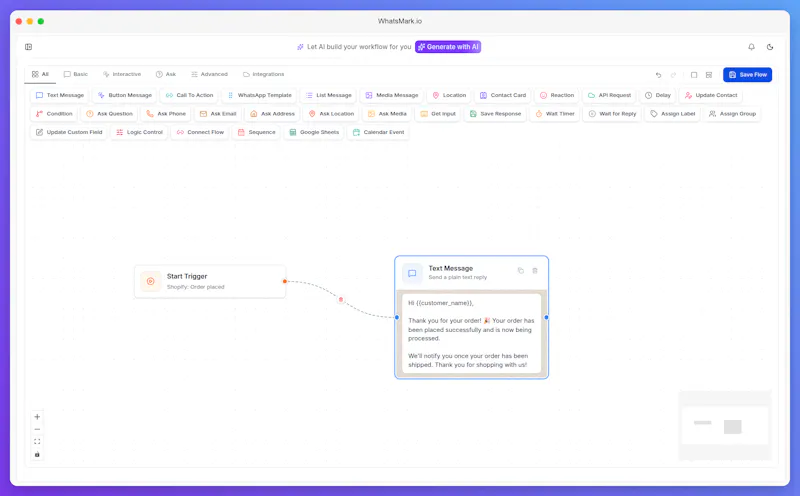
Task: Click the delete marker on the connection edge
Action: tap(341, 300)
